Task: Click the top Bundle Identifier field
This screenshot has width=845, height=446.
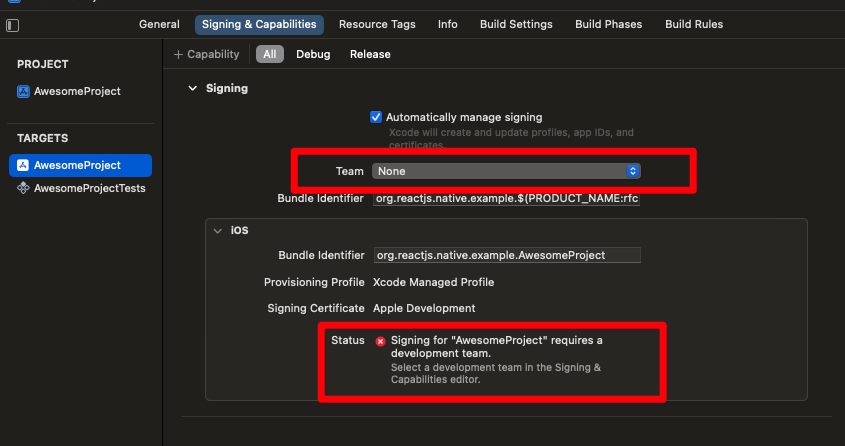Action: tap(507, 198)
